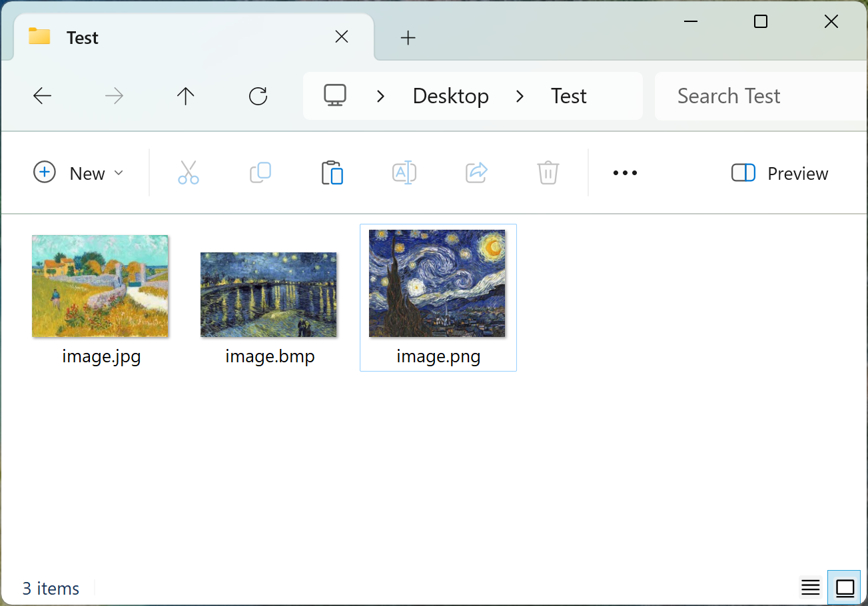Click the Paste clipboard icon
The height and width of the screenshot is (606, 868).
point(332,172)
